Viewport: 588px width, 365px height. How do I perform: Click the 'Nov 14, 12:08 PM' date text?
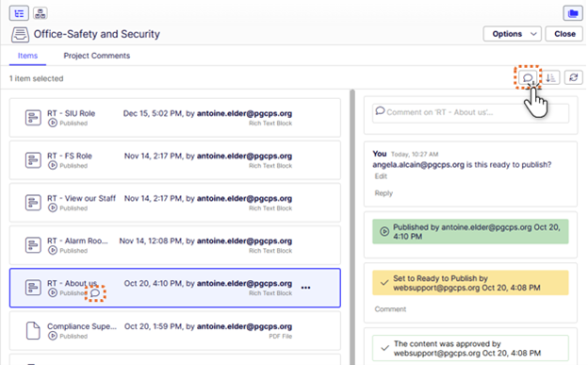(x=151, y=241)
